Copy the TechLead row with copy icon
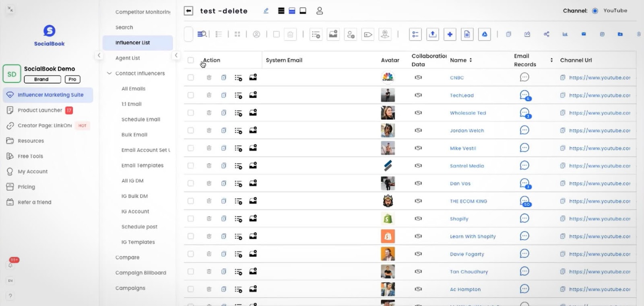644x306 pixels. (x=223, y=95)
